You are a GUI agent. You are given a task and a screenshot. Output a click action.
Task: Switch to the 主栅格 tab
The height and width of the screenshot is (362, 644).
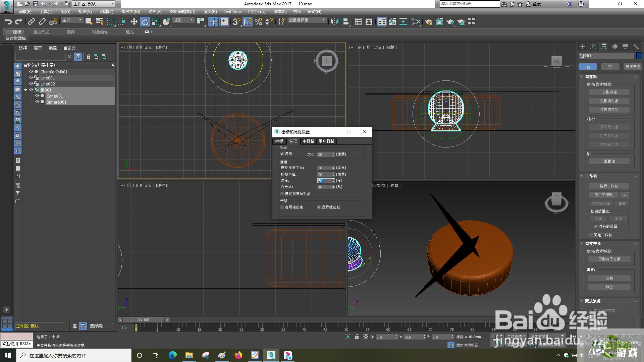point(308,141)
